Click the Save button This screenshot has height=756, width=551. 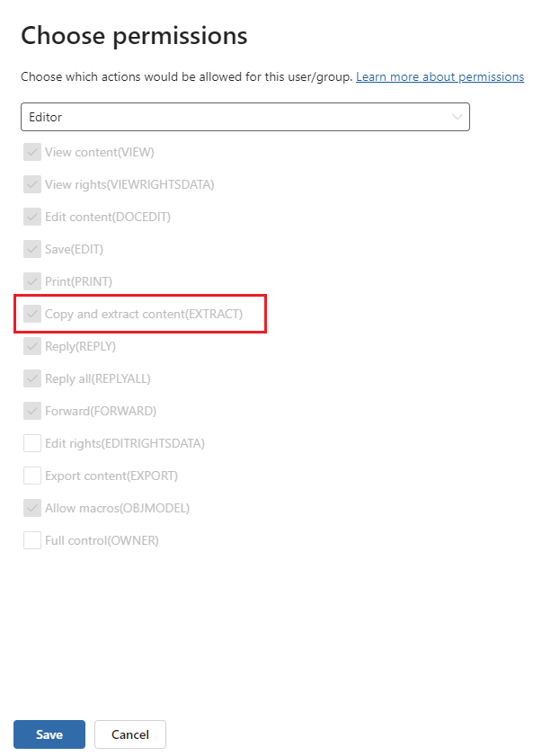(x=49, y=734)
